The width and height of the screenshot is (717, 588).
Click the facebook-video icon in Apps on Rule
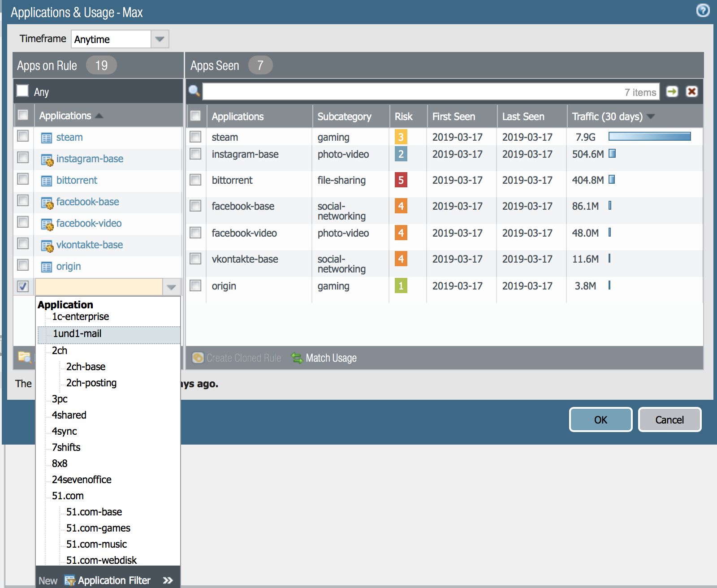coord(47,224)
